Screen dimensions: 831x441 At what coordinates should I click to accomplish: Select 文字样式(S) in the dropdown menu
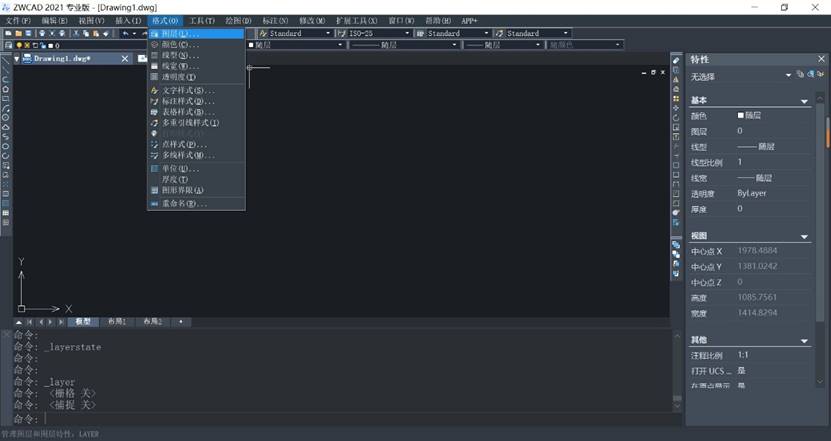tap(182, 90)
